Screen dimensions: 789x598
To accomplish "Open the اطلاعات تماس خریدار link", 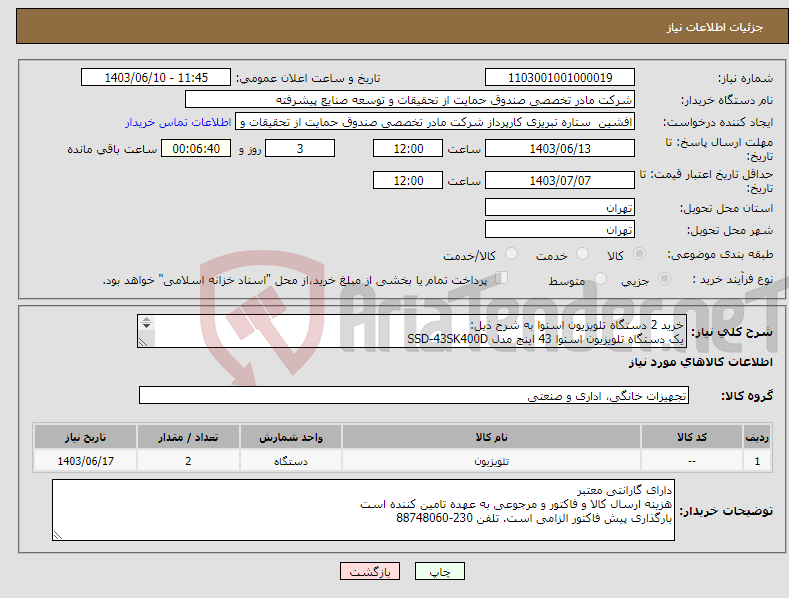I will pyautogui.click(x=178, y=122).
